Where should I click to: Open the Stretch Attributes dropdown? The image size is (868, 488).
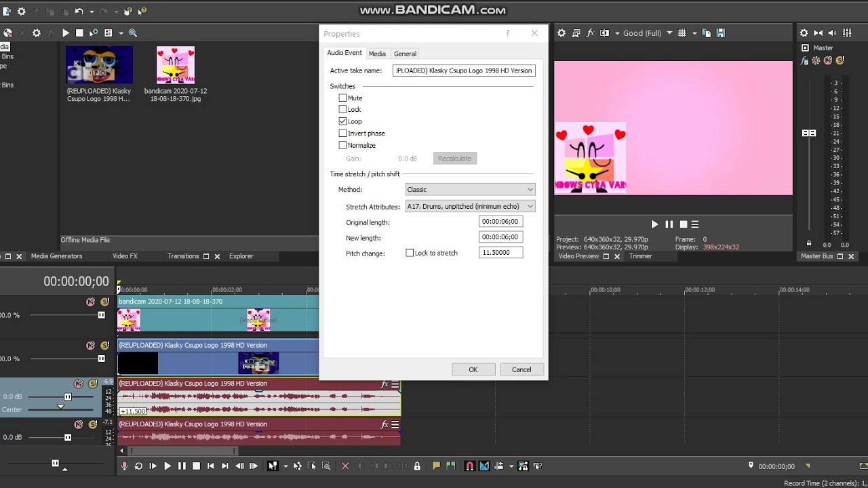pyautogui.click(x=470, y=206)
